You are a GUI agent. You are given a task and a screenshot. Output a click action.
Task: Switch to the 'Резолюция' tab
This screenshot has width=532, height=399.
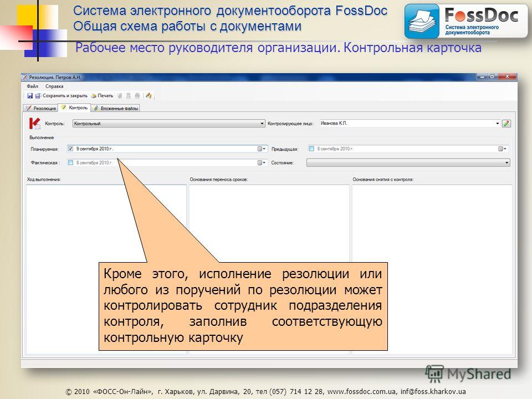(x=40, y=108)
